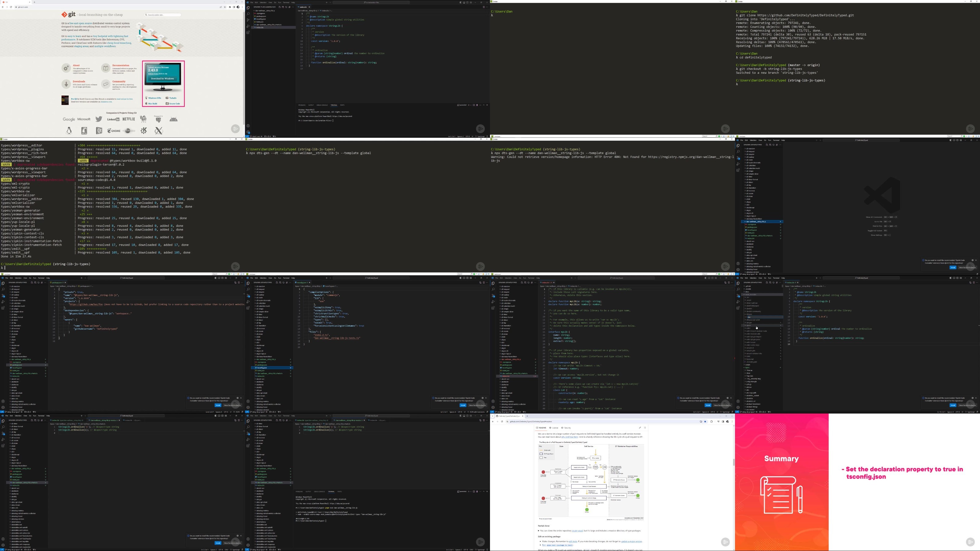Switch to DEBUG CONSOLE tab in ts-declaration-files panel
Screen dimensions: 980x551
click(x=322, y=105)
